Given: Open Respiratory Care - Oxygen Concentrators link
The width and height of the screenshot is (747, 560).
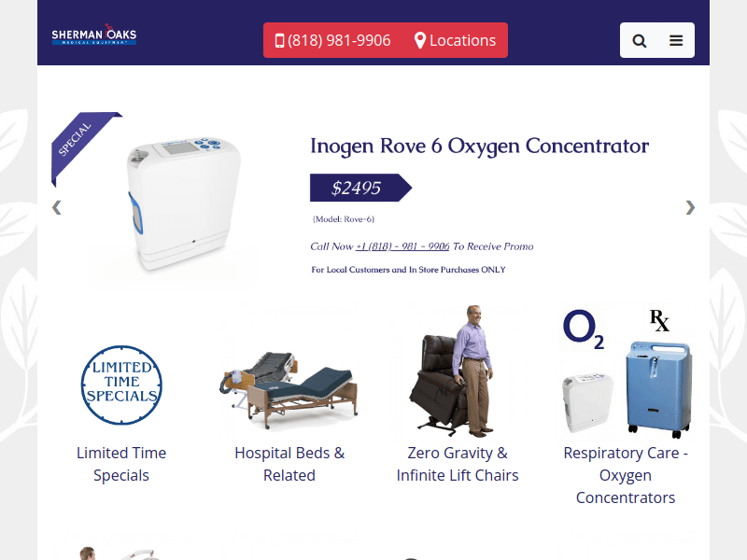Looking at the screenshot, I should 626,475.
